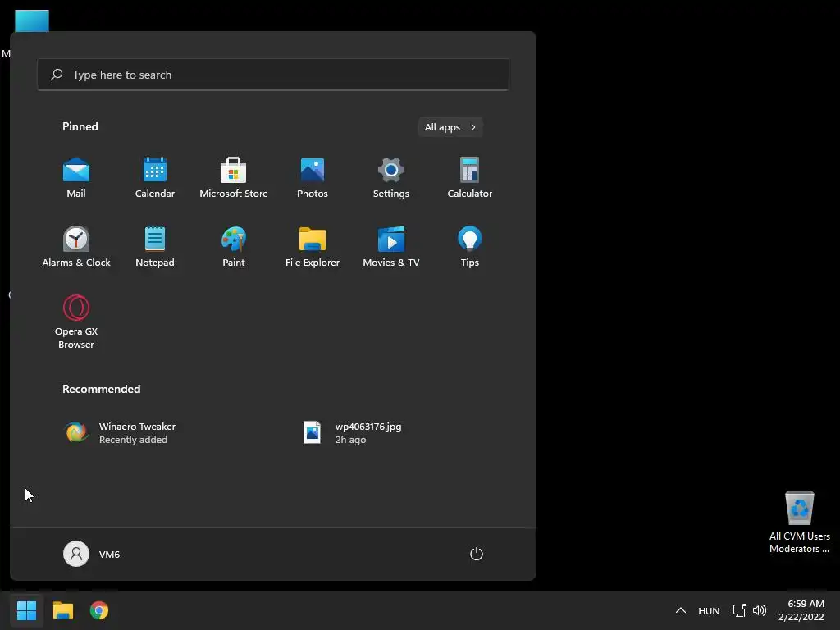Launch Google Chrome from taskbar

coord(99,610)
